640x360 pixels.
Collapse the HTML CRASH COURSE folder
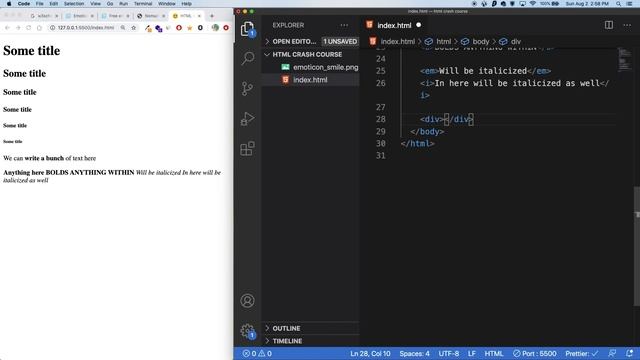point(307,54)
